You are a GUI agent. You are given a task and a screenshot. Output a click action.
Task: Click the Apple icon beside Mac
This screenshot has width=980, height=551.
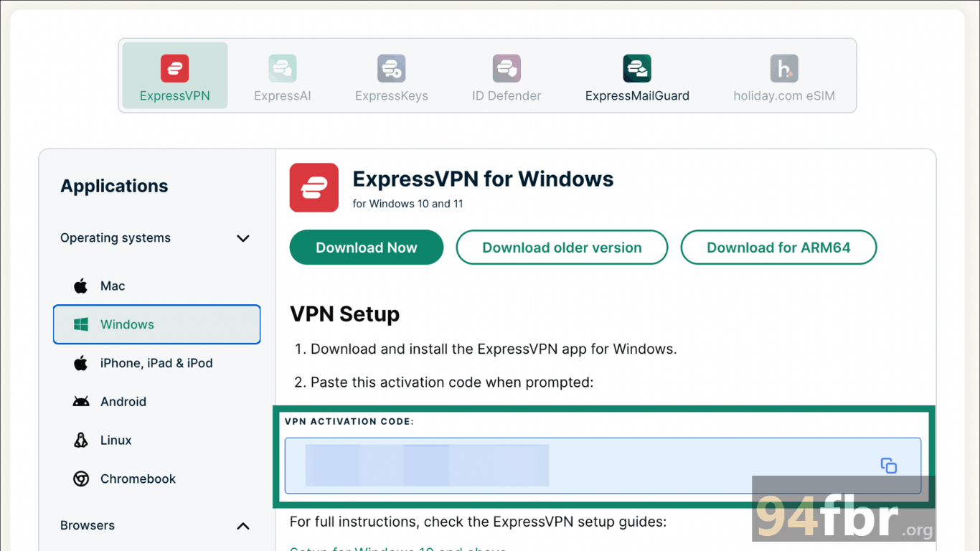coord(81,286)
